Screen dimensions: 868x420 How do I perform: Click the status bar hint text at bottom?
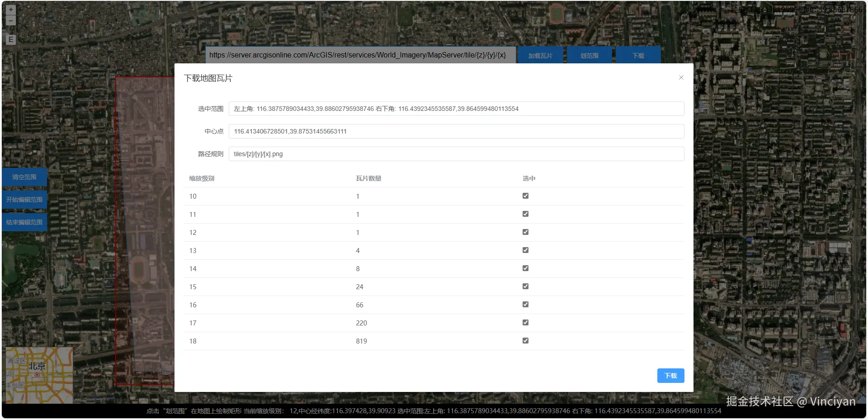click(x=434, y=411)
